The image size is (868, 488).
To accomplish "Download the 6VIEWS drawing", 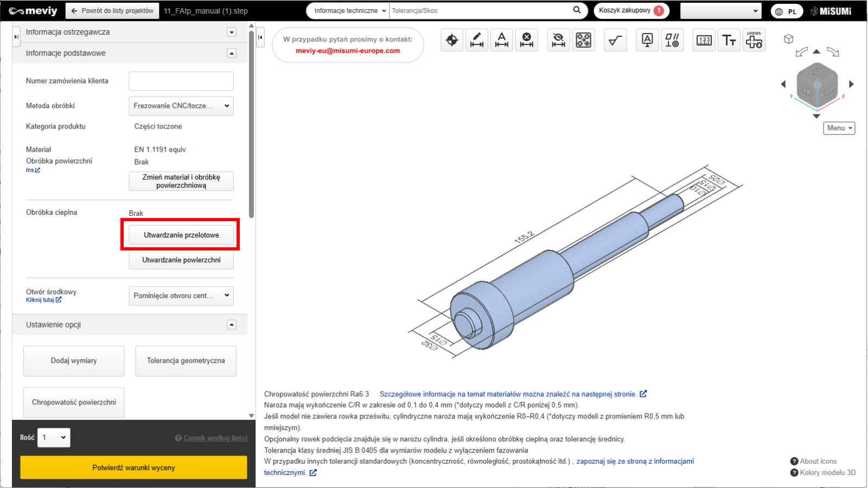I will point(754,40).
